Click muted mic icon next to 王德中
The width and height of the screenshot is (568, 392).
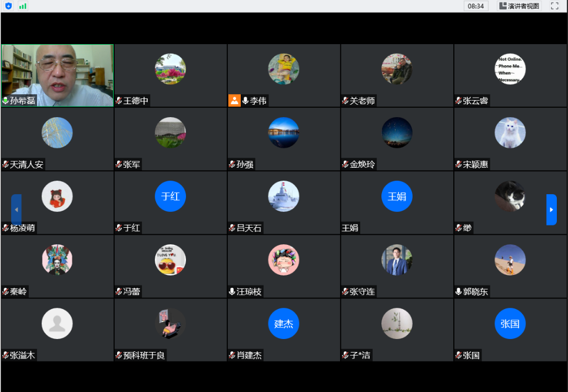tap(119, 101)
